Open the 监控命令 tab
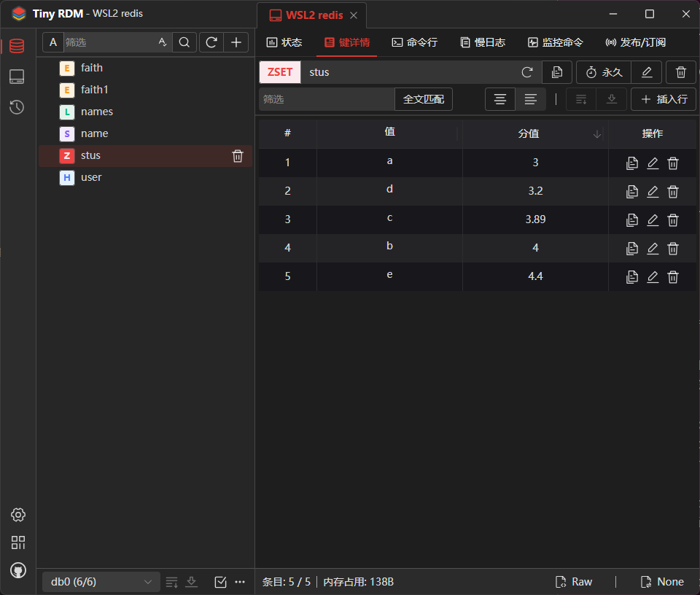Screen dimensions: 700x595 click(x=556, y=42)
